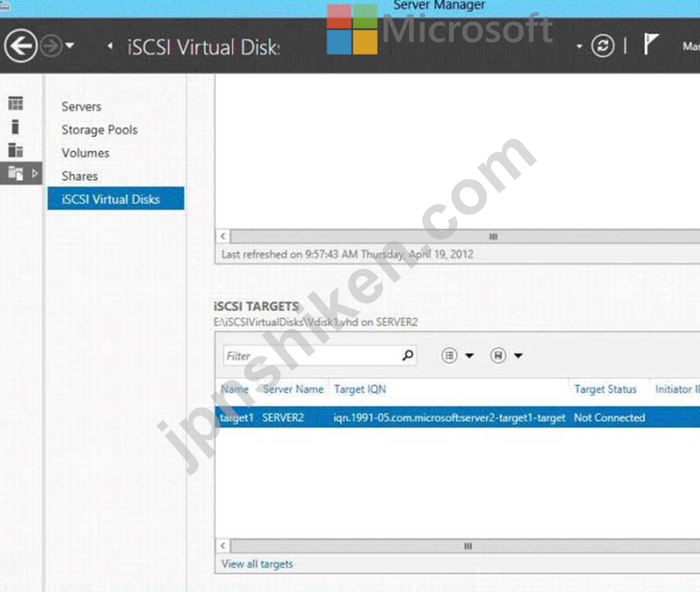Click the list view options icon
Screen dimensions: 700x592
click(x=449, y=356)
